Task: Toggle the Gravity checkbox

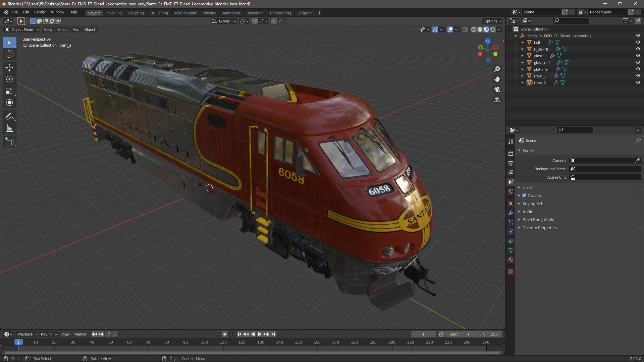Action: click(x=524, y=195)
